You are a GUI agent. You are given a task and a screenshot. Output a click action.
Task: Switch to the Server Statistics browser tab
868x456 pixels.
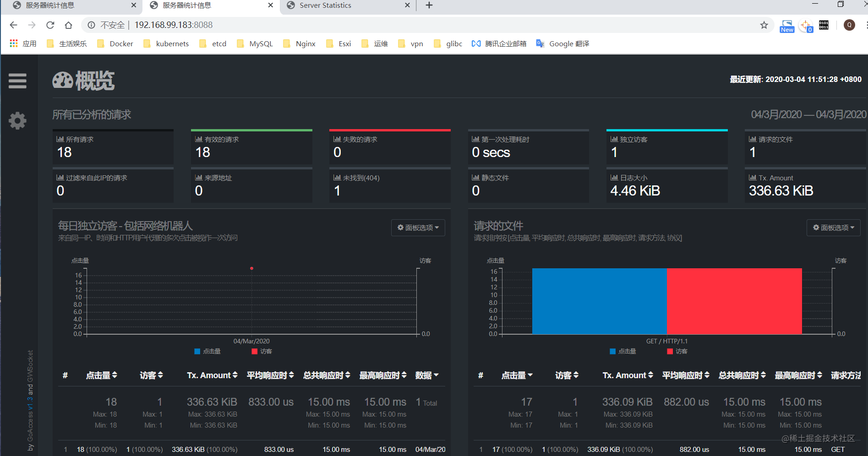coord(325,5)
